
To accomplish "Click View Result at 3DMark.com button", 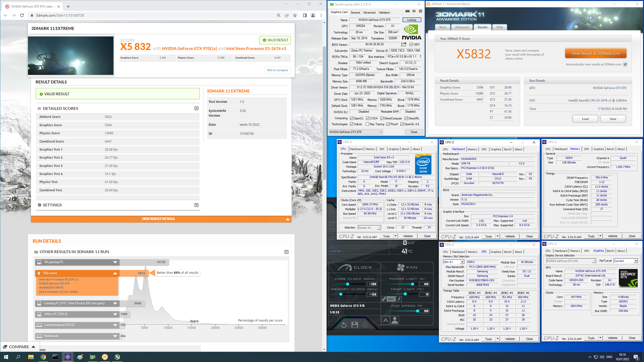I will [596, 54].
